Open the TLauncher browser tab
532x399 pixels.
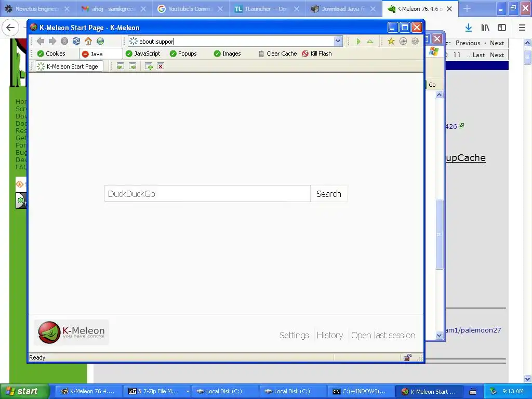[x=267, y=9]
